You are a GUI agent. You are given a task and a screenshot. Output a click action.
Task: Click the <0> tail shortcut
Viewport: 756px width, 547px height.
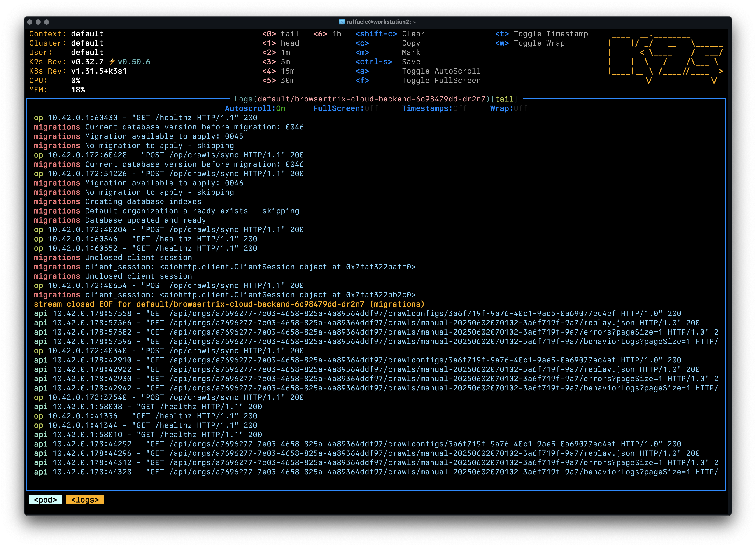pos(280,34)
